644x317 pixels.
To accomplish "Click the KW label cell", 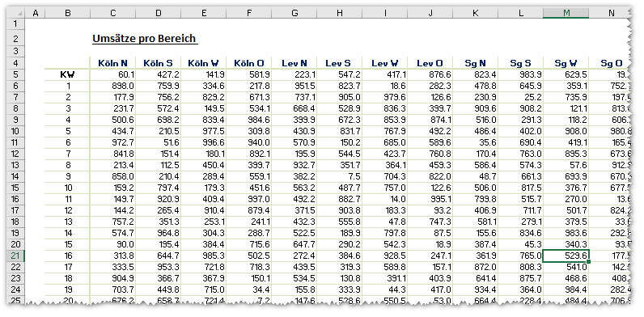I will (68, 74).
